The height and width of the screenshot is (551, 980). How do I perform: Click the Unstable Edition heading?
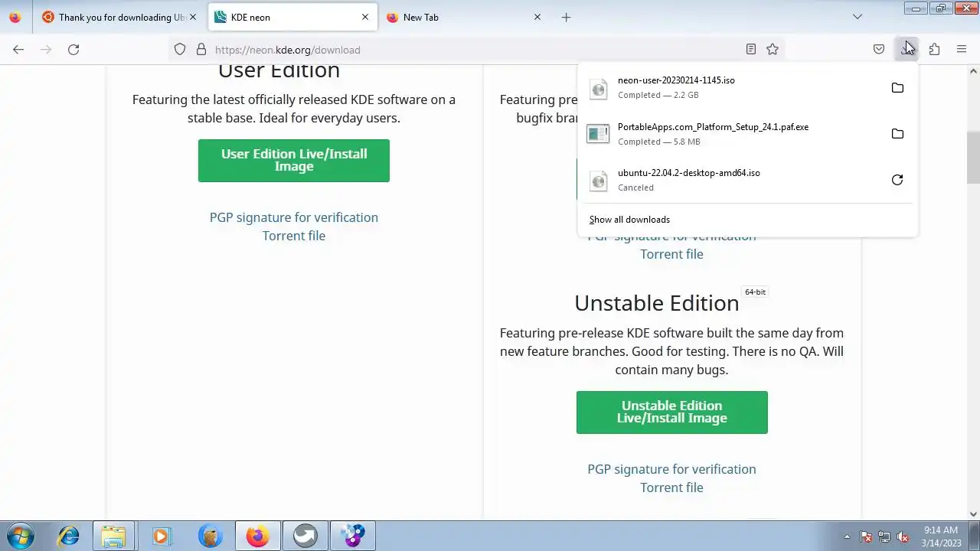pos(657,303)
